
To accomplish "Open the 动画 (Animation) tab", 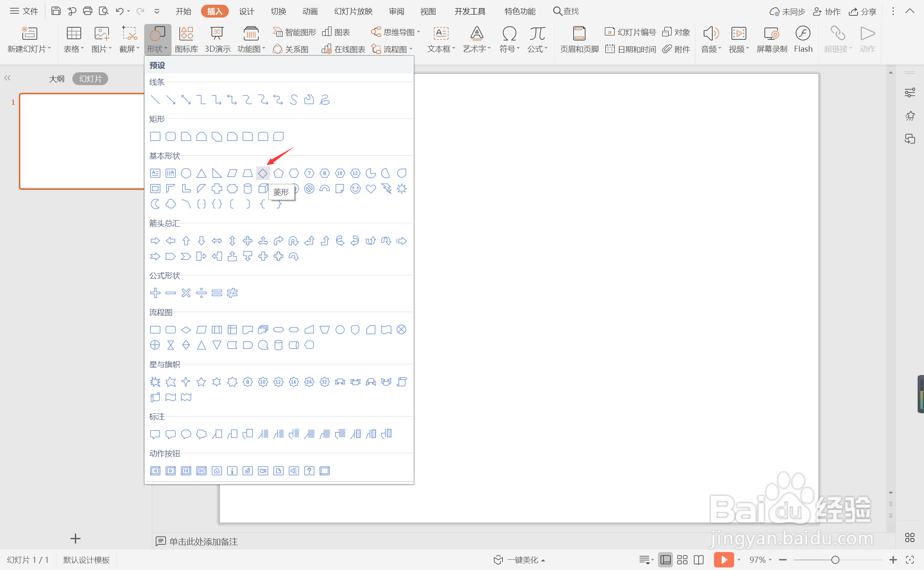I will point(310,11).
